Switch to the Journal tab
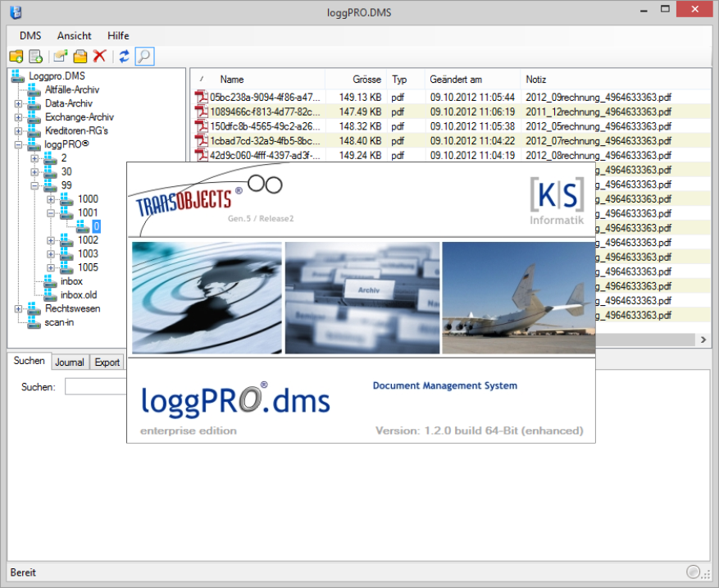This screenshot has height=588, width=719. coord(70,362)
